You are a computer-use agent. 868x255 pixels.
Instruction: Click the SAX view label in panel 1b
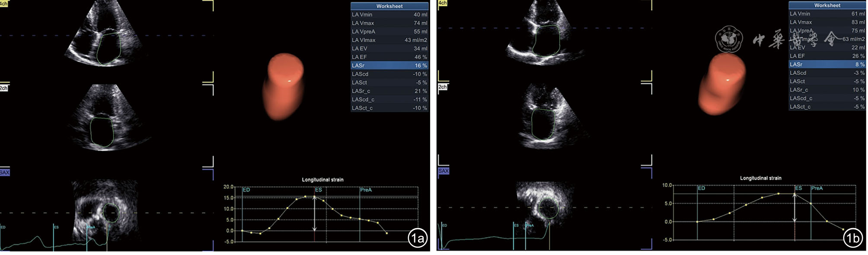[444, 171]
